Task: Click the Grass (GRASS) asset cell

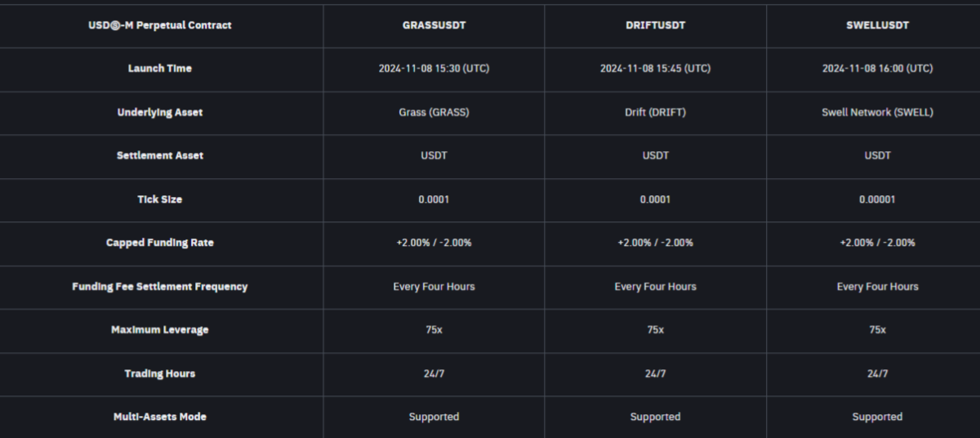Action: tap(434, 112)
